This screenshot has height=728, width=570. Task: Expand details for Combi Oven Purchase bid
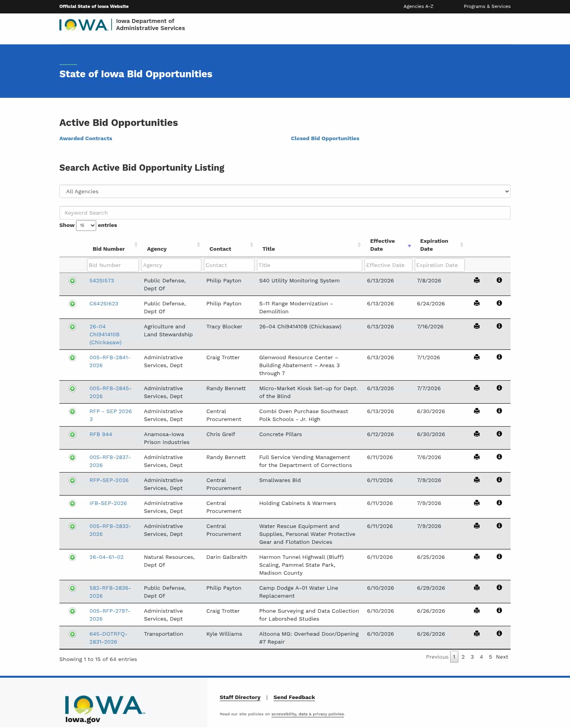(72, 412)
